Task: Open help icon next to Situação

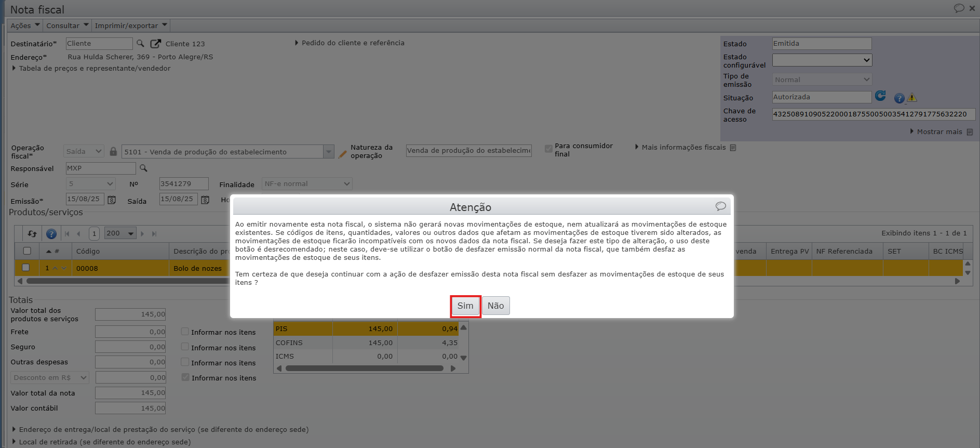Action: [899, 98]
